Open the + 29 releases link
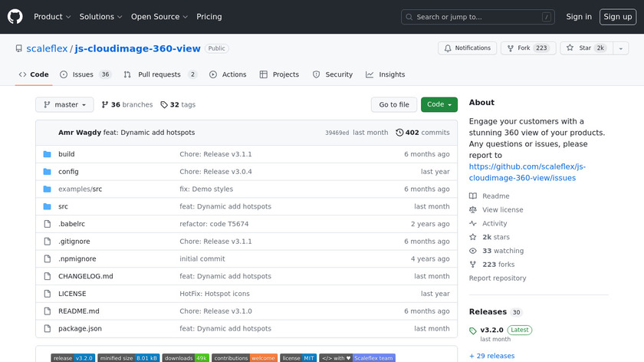The height and width of the screenshot is (362, 644). (491, 356)
